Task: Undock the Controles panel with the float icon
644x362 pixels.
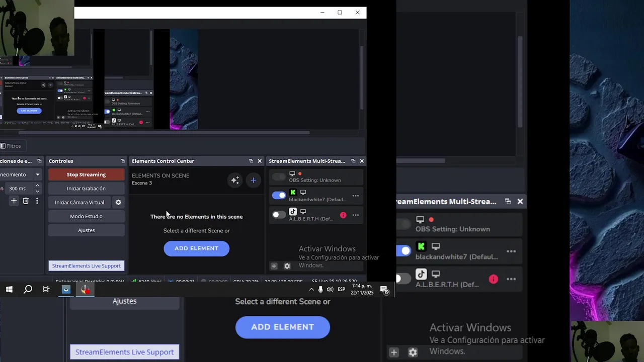Action: pyautogui.click(x=122, y=161)
